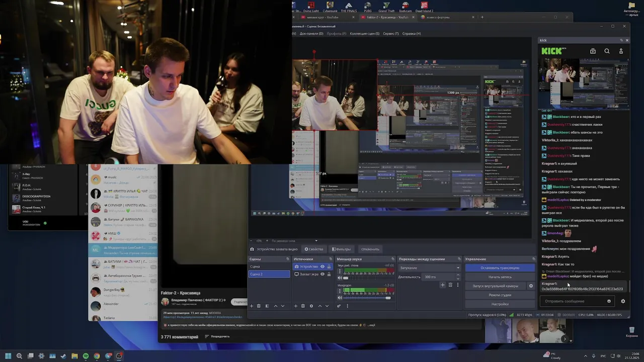
Task: Open the scene filters icon in Scenes panel
Action: coord(267,306)
